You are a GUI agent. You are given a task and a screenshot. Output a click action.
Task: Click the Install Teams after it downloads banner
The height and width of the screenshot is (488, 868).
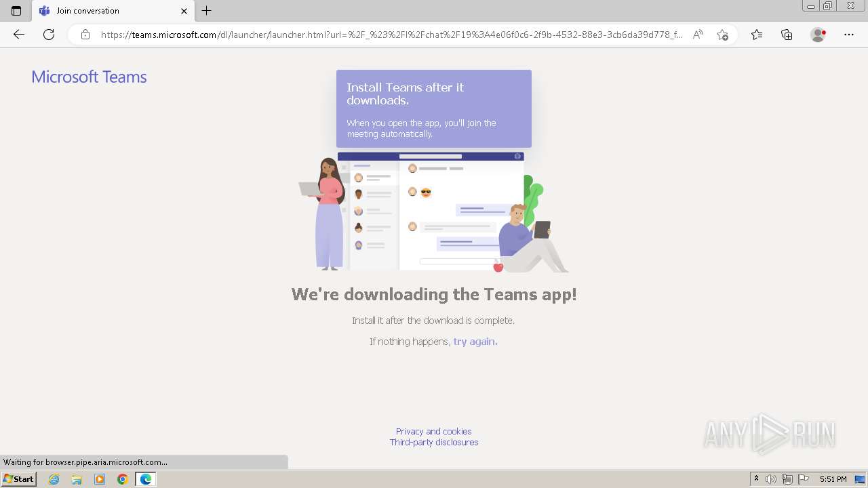[x=434, y=108]
